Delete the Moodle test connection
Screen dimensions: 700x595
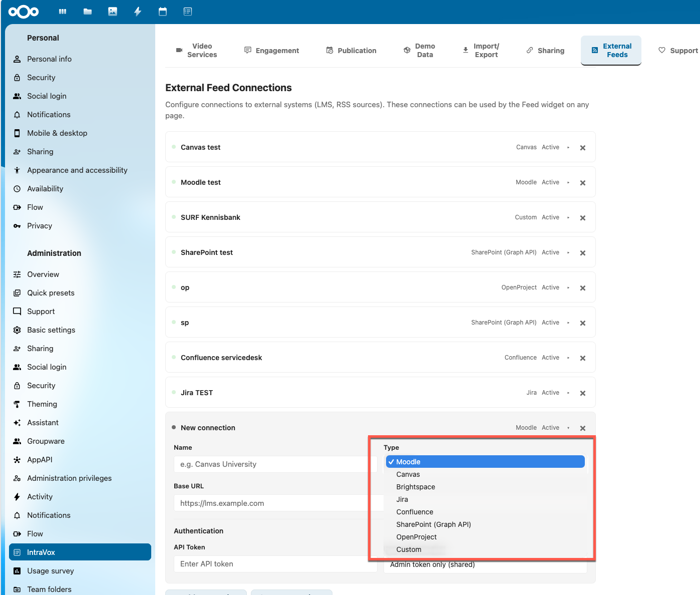coord(583,183)
